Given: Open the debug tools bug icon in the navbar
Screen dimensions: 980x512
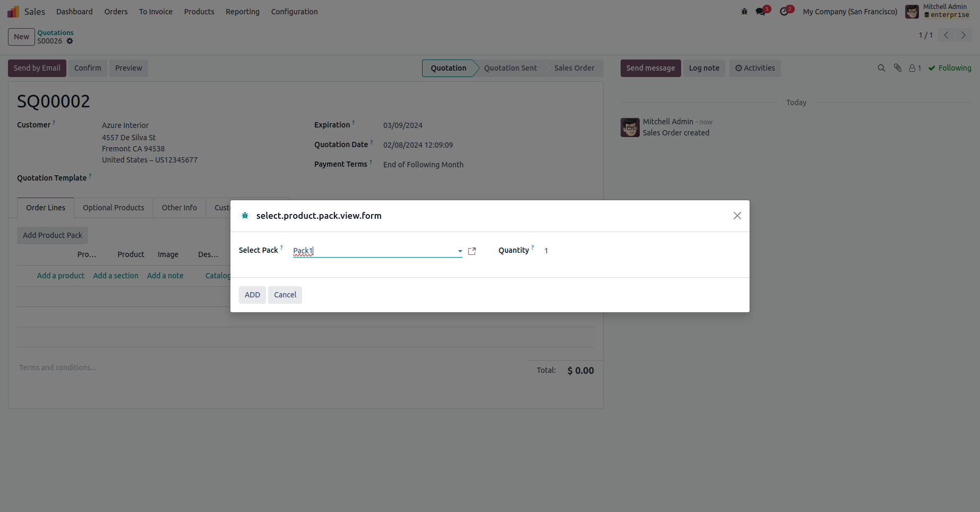Looking at the screenshot, I should pos(744,12).
